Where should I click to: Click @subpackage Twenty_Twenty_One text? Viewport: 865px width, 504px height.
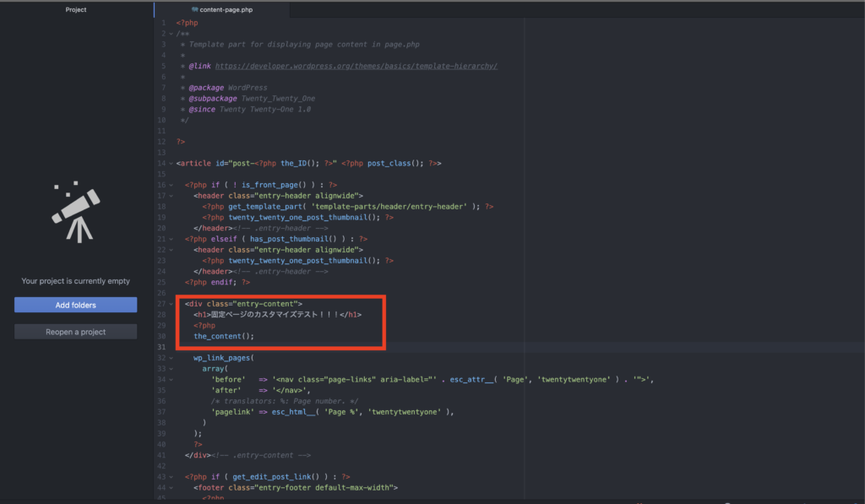point(252,98)
